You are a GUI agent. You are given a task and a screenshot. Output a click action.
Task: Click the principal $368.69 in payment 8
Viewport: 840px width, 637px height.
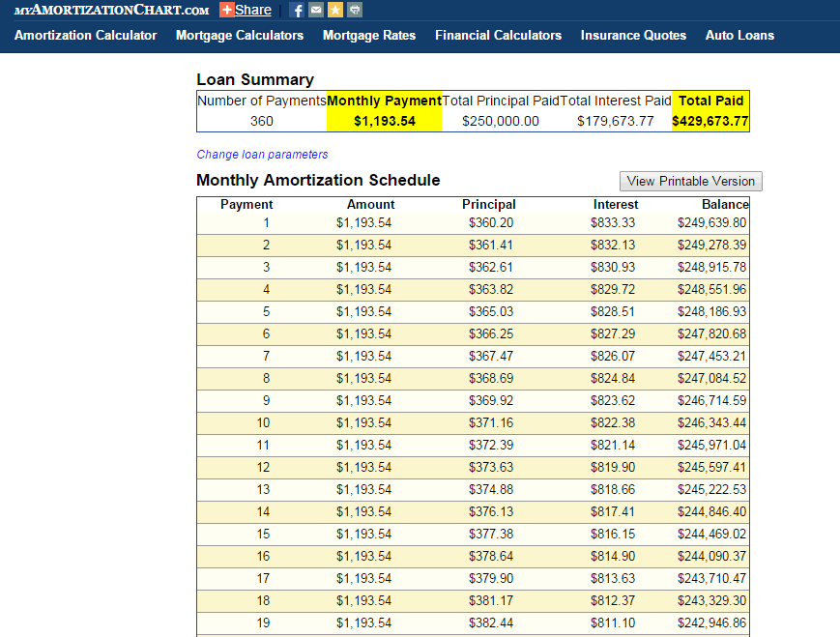pyautogui.click(x=491, y=379)
